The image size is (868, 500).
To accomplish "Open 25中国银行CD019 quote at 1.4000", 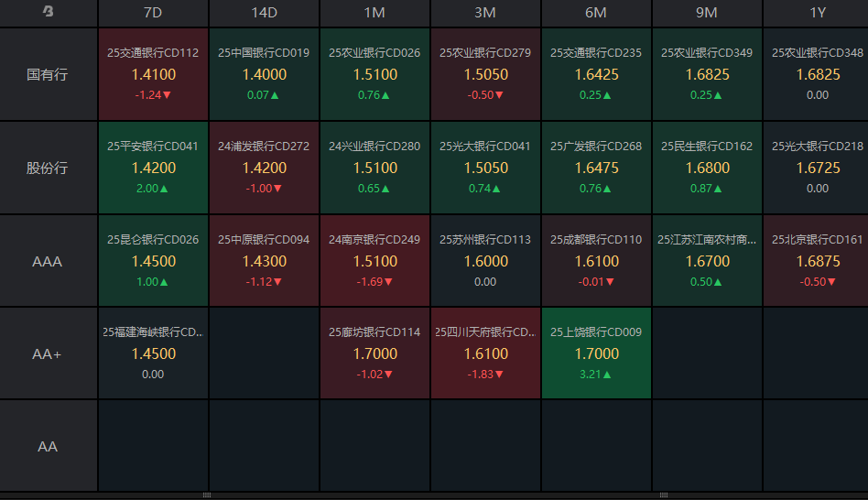I will [x=264, y=74].
